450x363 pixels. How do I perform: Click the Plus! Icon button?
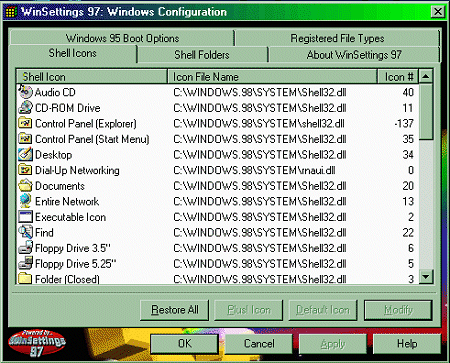[x=249, y=310]
